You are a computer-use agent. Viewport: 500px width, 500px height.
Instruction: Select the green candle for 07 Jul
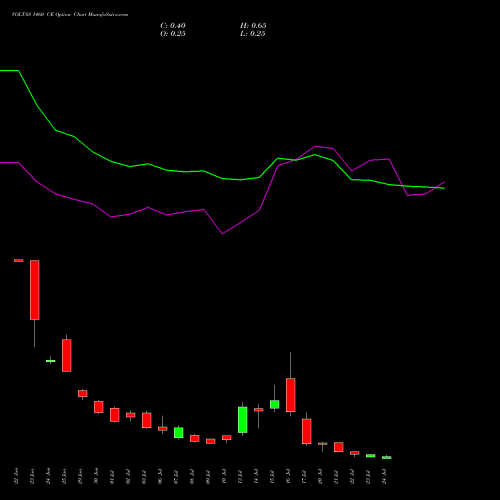pyautogui.click(x=179, y=433)
